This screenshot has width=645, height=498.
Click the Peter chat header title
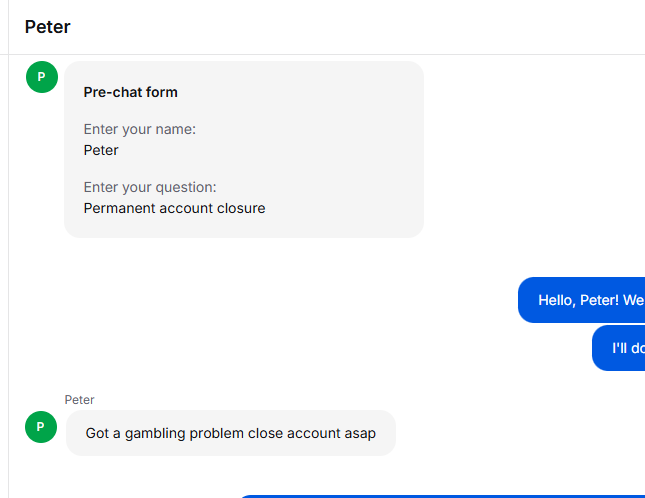(x=47, y=27)
